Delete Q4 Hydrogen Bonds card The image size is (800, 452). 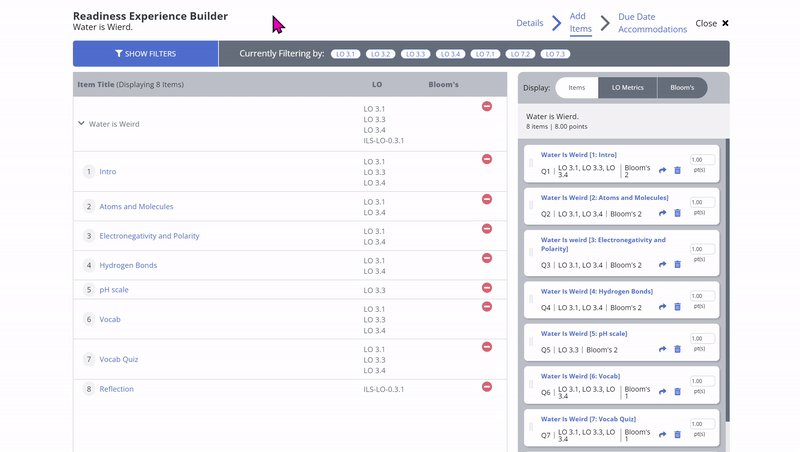point(678,307)
